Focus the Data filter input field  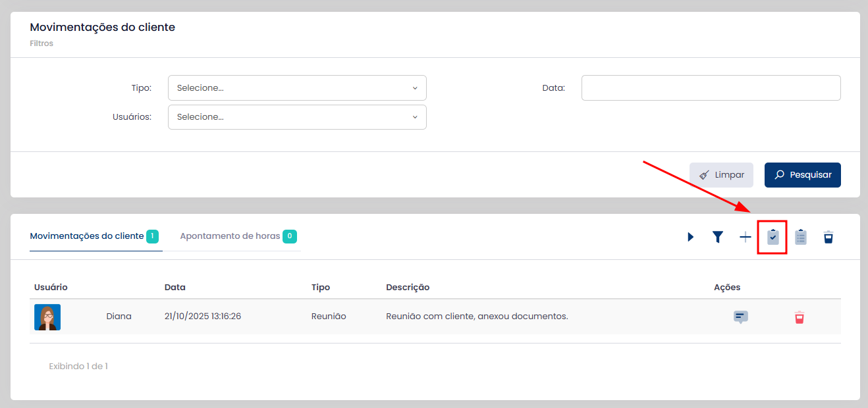pyautogui.click(x=711, y=88)
